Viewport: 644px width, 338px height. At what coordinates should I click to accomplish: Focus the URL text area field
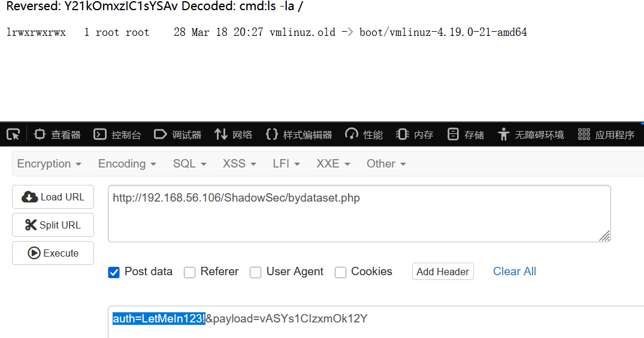pyautogui.click(x=359, y=214)
